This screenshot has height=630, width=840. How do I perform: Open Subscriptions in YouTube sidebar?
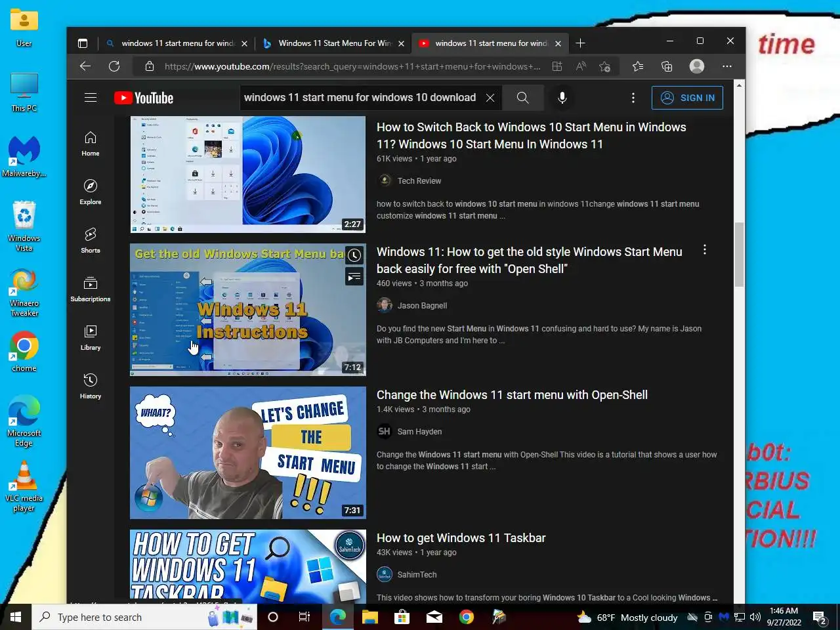pyautogui.click(x=91, y=289)
